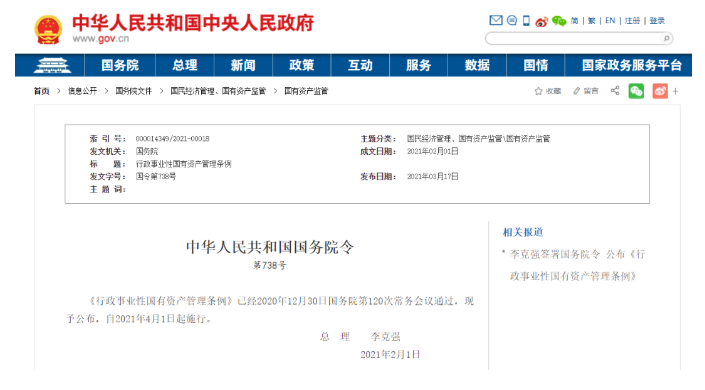Open 国家政务服务平台 nav item

pos(631,65)
